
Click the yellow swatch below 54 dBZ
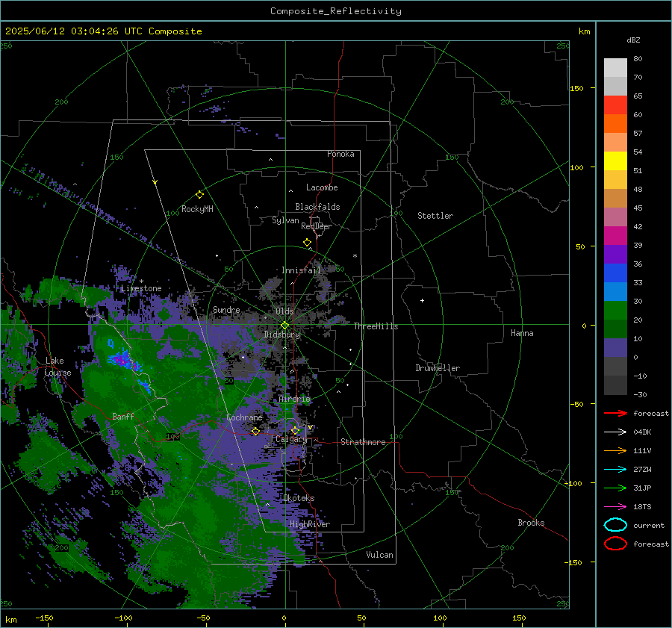click(615, 161)
